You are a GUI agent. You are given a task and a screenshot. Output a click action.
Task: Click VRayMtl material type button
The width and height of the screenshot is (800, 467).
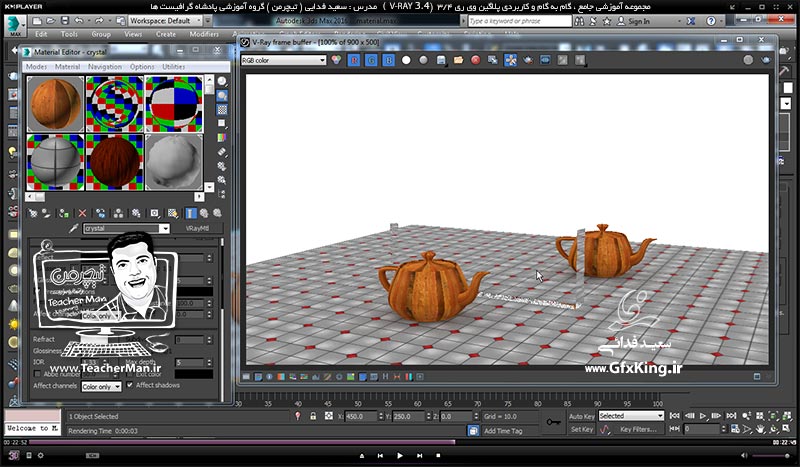pyautogui.click(x=197, y=228)
